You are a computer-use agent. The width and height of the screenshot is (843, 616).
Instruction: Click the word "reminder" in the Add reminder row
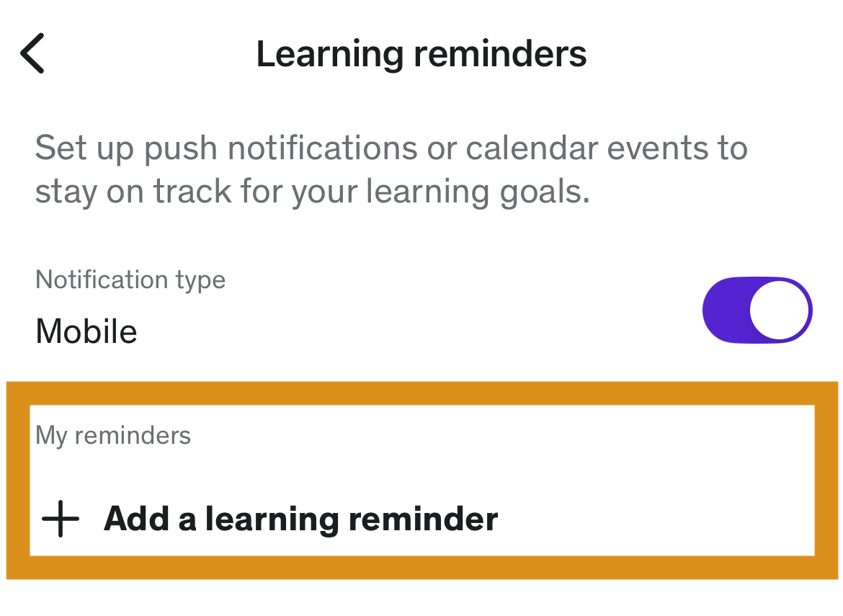coord(424,519)
